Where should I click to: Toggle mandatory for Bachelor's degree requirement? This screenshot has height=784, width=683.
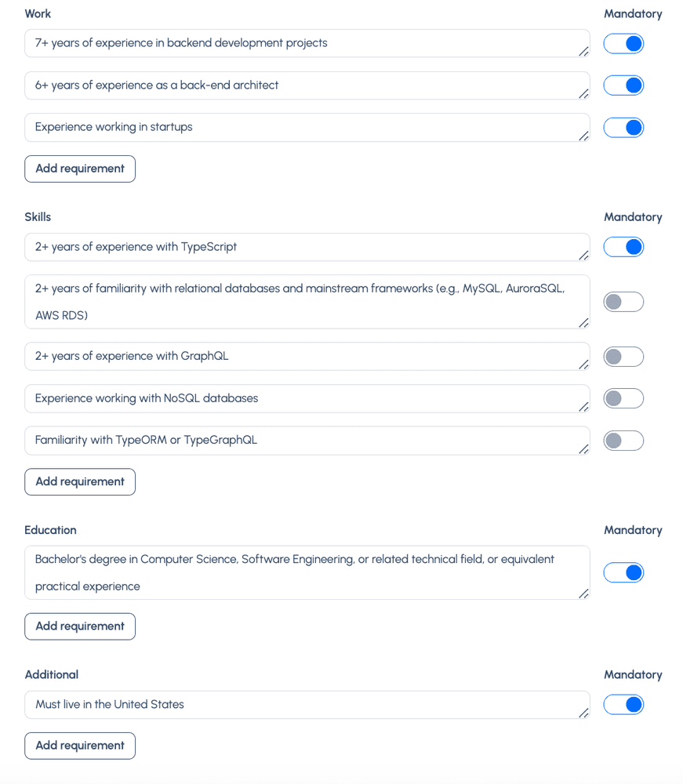[623, 572]
